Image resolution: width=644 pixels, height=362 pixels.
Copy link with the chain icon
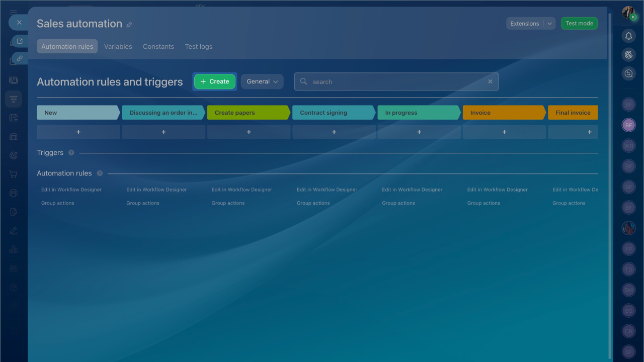tap(20, 58)
